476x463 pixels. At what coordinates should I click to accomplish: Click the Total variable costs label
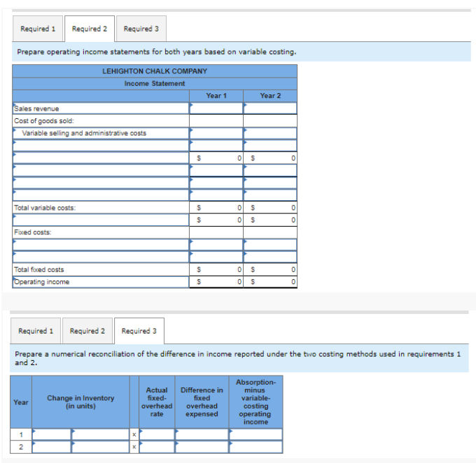click(45, 208)
